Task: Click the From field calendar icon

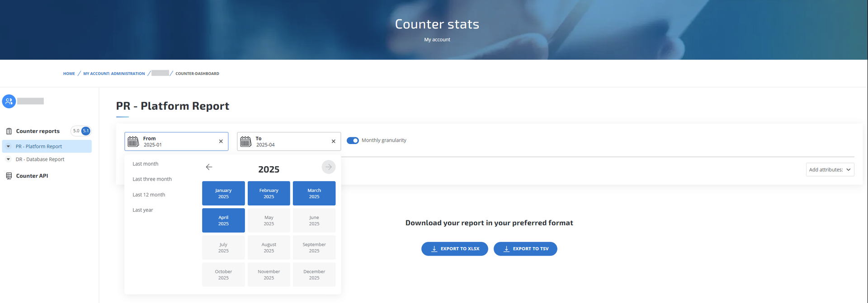Action: point(133,141)
